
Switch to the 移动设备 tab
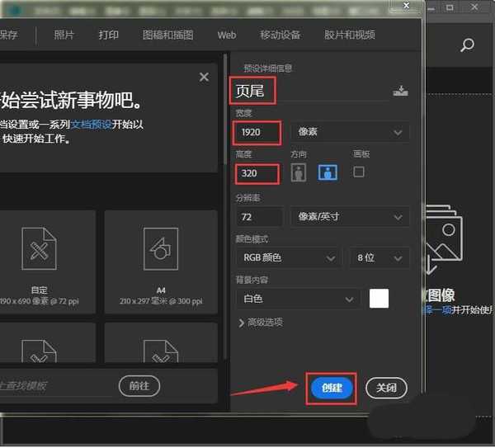coord(280,35)
